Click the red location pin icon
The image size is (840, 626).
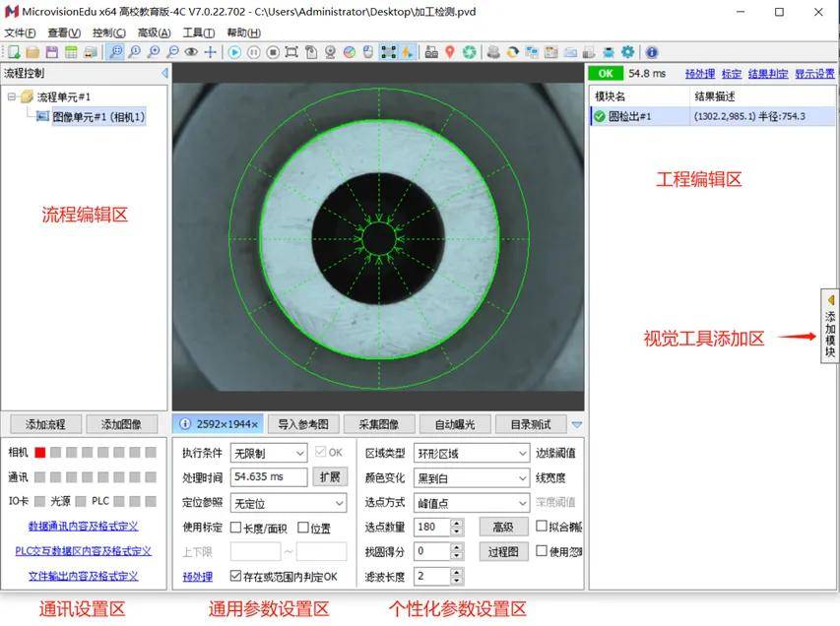point(450,52)
